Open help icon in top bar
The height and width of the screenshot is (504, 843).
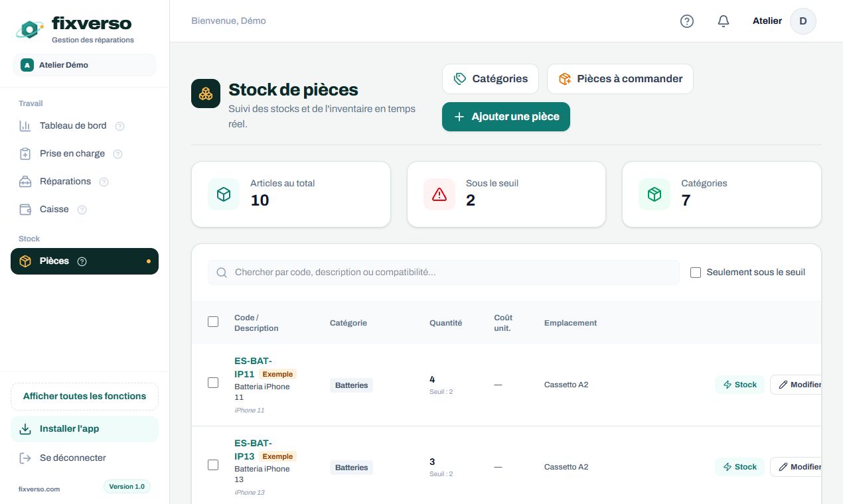tap(687, 21)
